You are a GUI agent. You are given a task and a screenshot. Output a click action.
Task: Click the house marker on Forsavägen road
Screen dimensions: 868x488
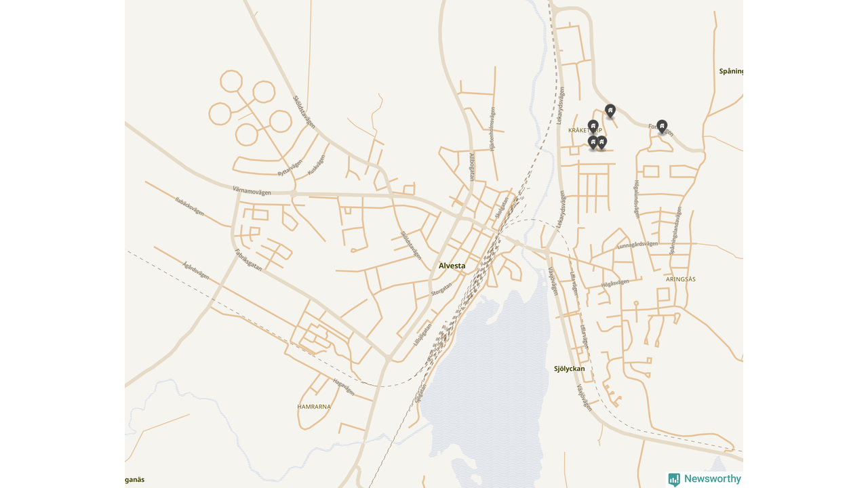coord(662,127)
